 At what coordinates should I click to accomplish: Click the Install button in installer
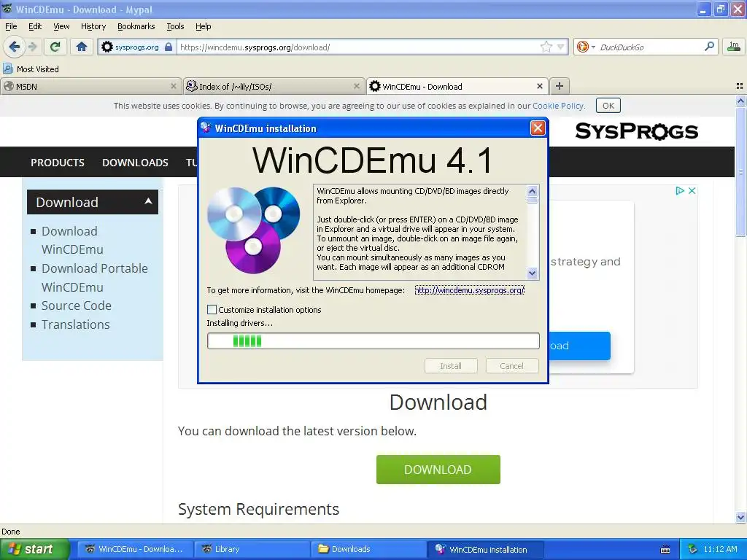point(451,366)
